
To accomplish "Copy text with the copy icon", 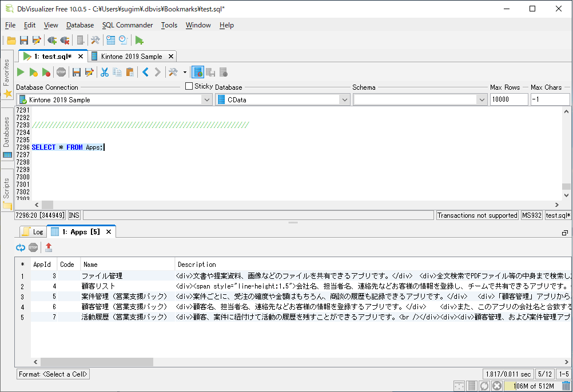I will point(117,72).
